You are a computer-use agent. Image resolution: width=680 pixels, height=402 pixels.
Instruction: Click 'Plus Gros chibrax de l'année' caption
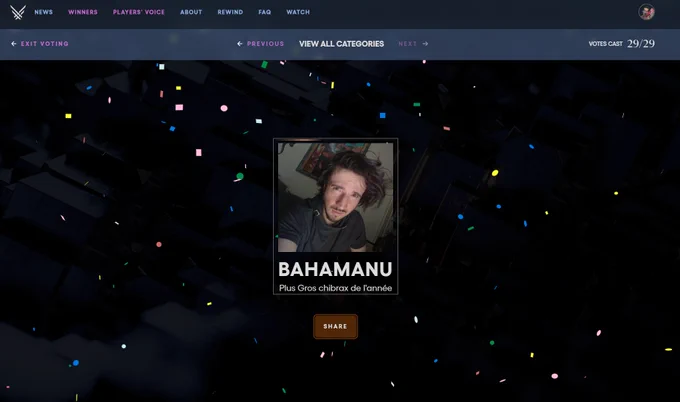[x=335, y=288]
